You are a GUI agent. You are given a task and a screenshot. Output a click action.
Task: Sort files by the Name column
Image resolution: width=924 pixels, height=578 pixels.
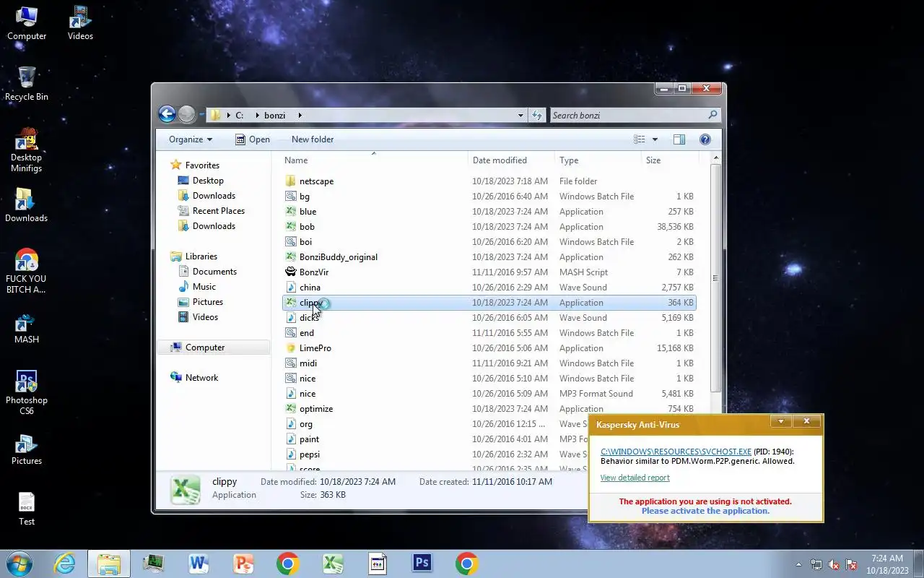pyautogui.click(x=373, y=160)
